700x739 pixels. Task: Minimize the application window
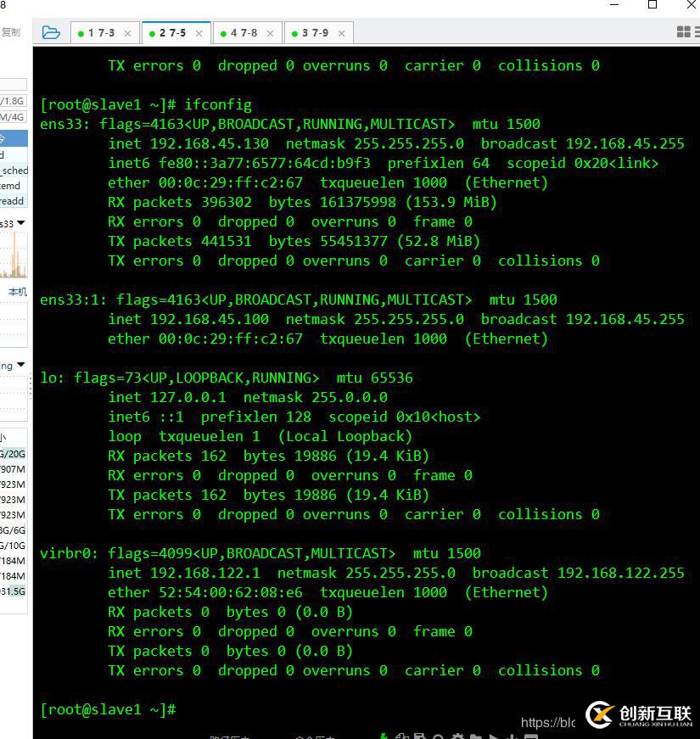[x=614, y=5]
